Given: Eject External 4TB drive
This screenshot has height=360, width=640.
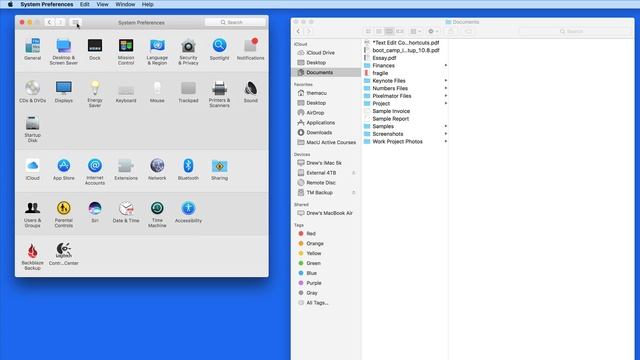Looking at the screenshot, I should point(353,173).
